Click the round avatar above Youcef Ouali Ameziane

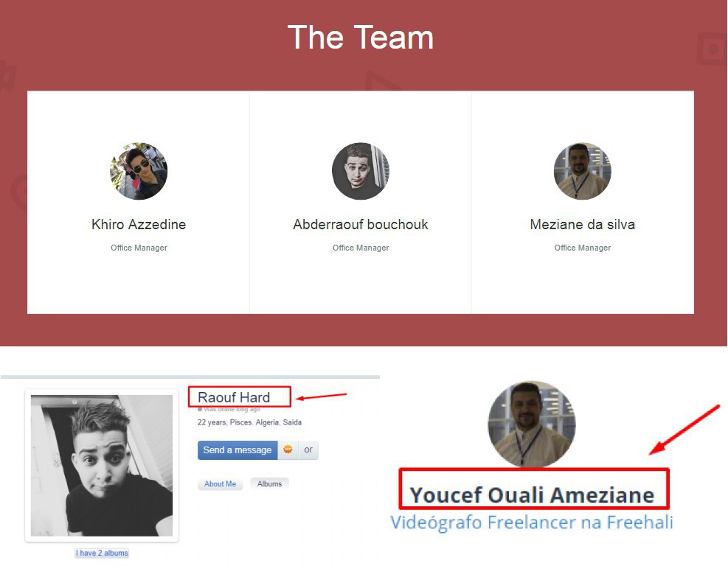pos(532,424)
